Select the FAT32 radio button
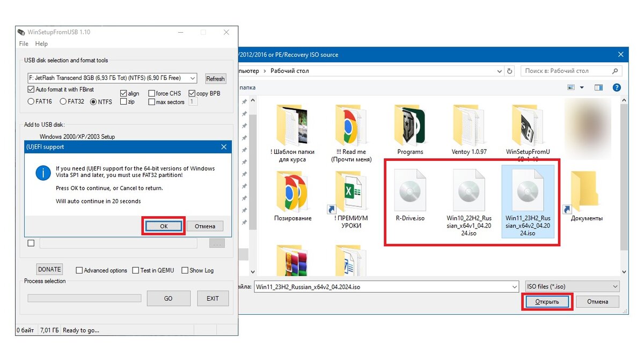This screenshot has width=644, height=362. pyautogui.click(x=62, y=101)
